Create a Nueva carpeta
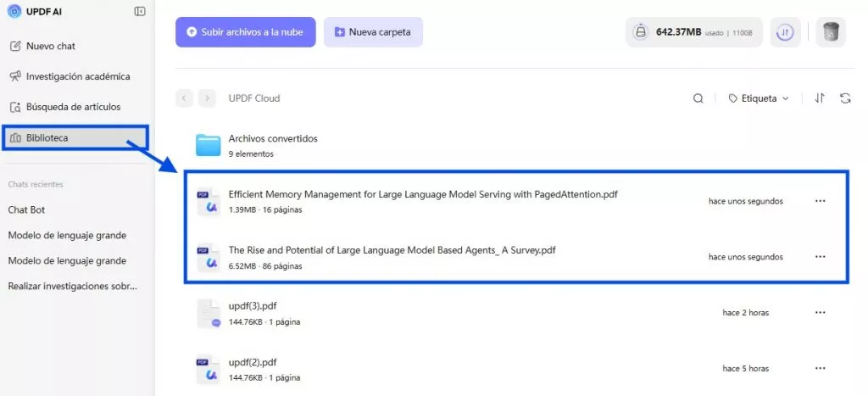The image size is (868, 396). (372, 32)
